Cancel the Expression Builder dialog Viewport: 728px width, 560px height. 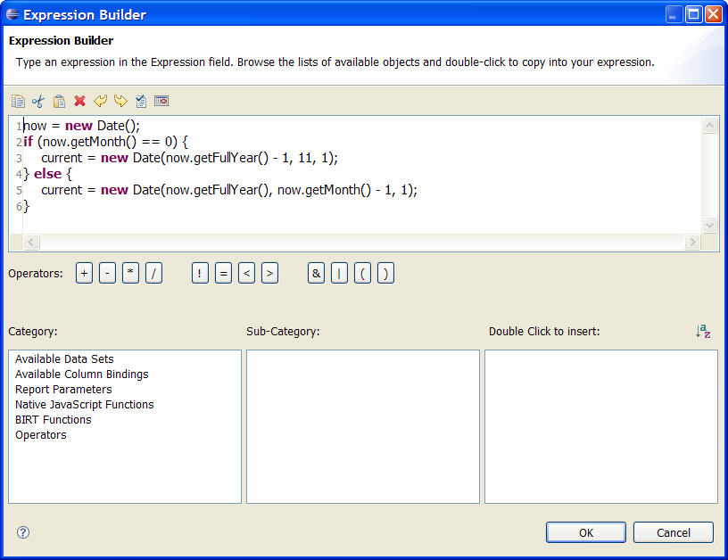coord(673,532)
